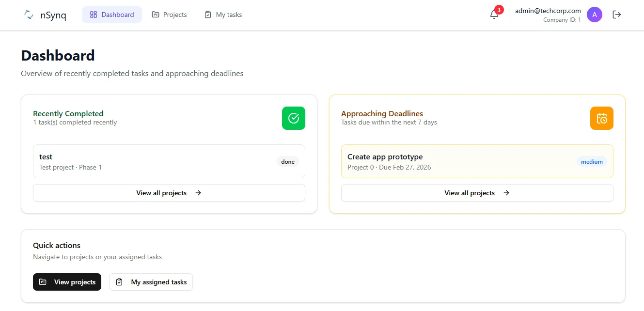Switch to the Projects tab
The width and height of the screenshot is (644, 311).
169,15
